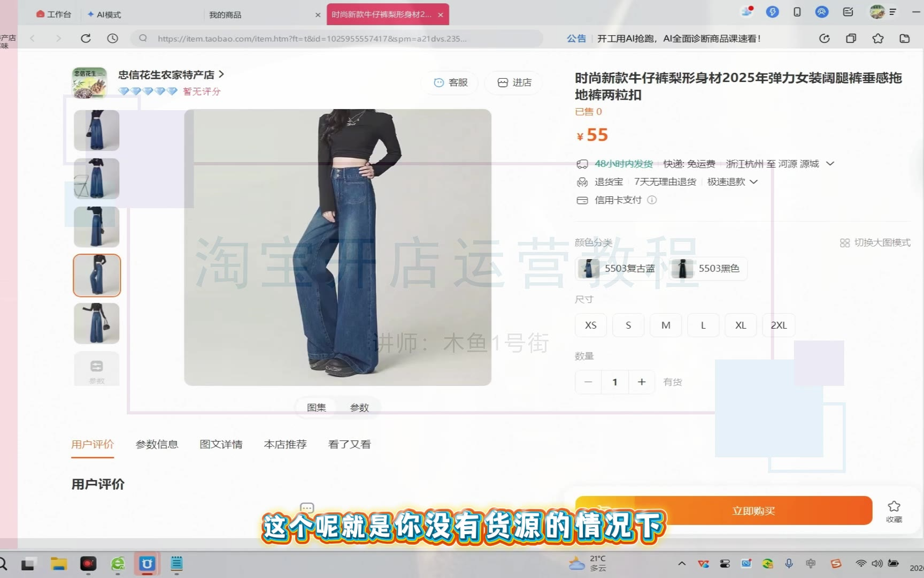Choose the 5503黑色 color option
This screenshot has width=924, height=578.
click(x=709, y=269)
